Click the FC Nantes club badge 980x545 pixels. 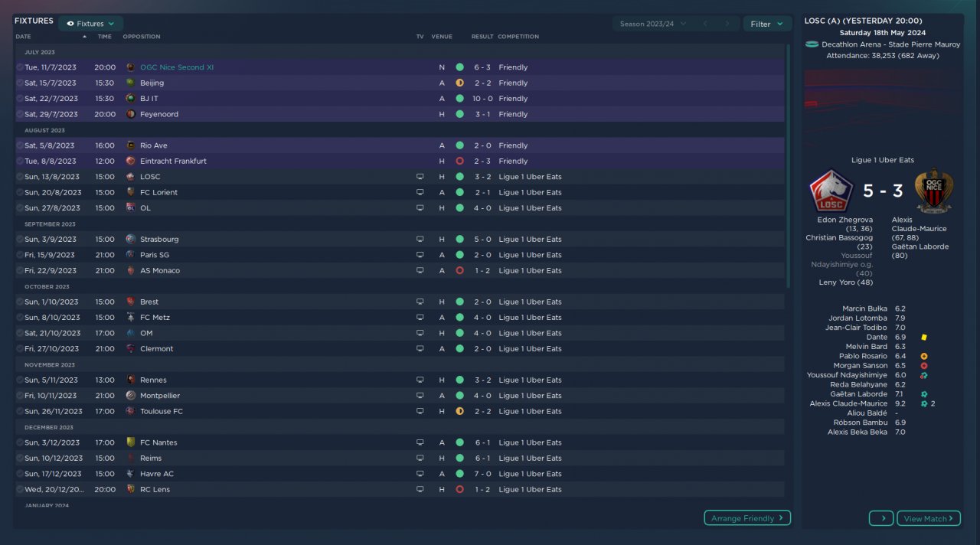130,442
